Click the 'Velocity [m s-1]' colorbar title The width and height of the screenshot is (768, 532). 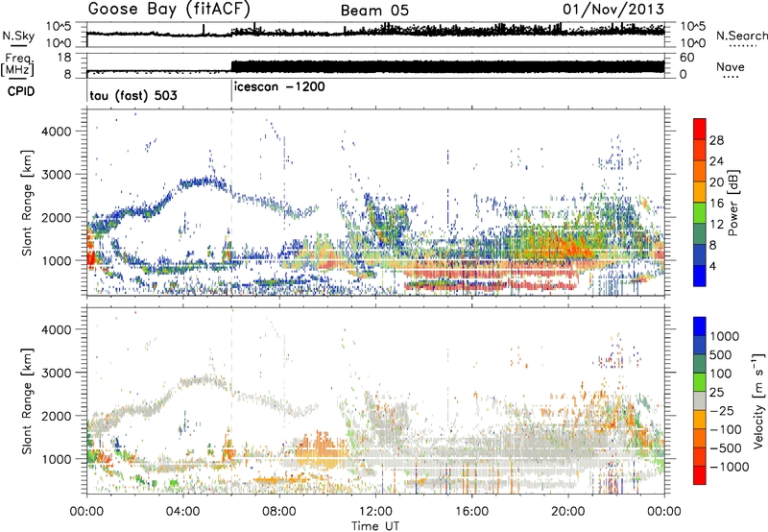758,400
